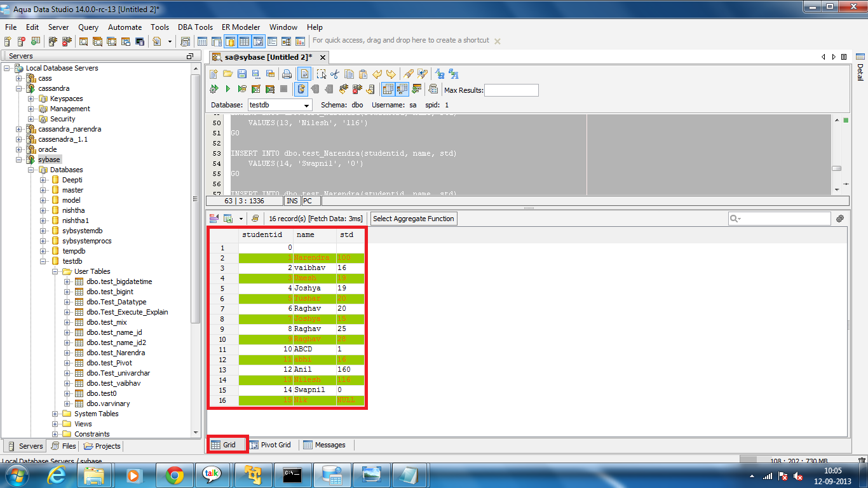Click the Execute all double-arrow icon

click(214, 89)
